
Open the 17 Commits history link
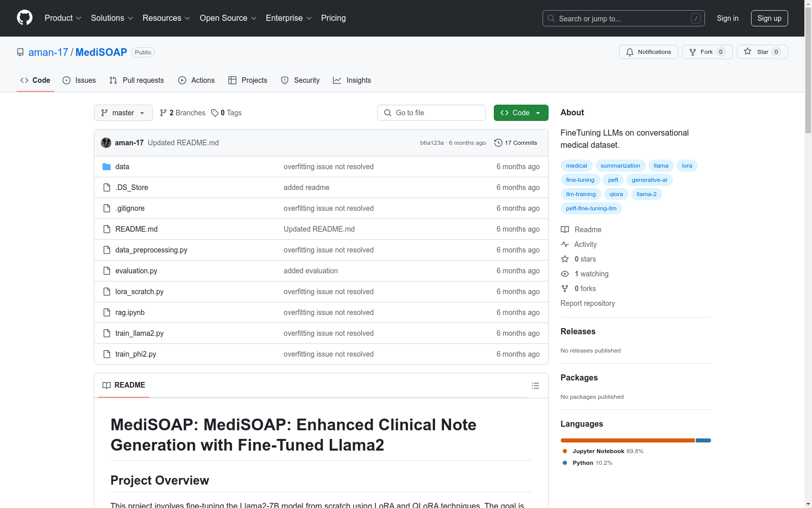click(x=516, y=143)
